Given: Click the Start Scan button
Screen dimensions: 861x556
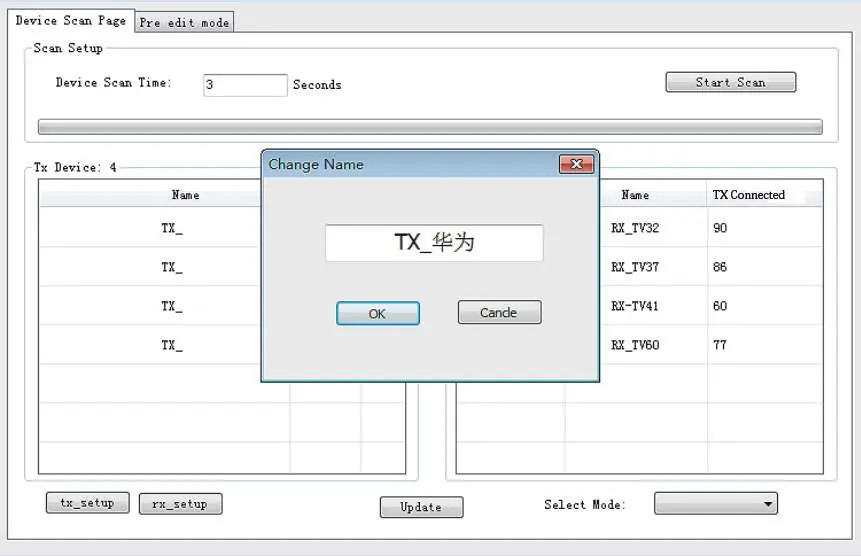Looking at the screenshot, I should point(730,82).
